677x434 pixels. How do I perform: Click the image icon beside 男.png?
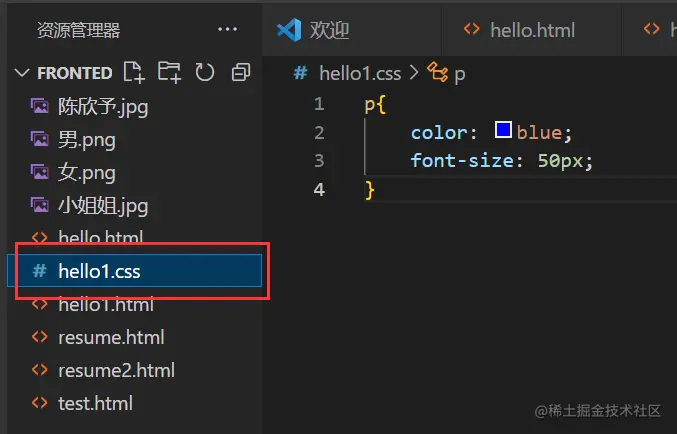click(39, 138)
